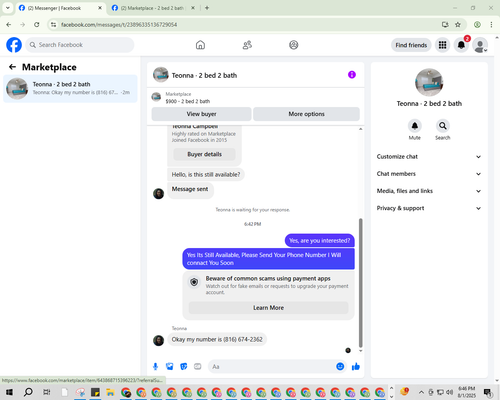This screenshot has width=500, height=400.
Task: Click Learn More on scam warning
Action: point(268,308)
